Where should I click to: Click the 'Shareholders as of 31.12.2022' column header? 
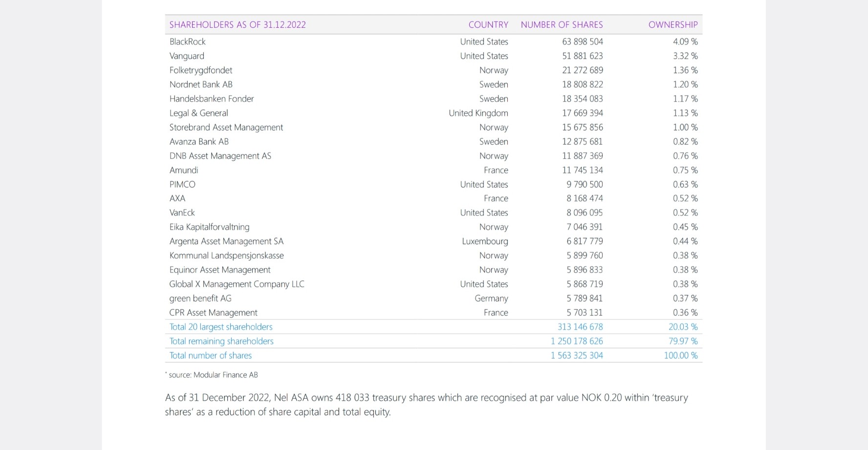tap(238, 25)
